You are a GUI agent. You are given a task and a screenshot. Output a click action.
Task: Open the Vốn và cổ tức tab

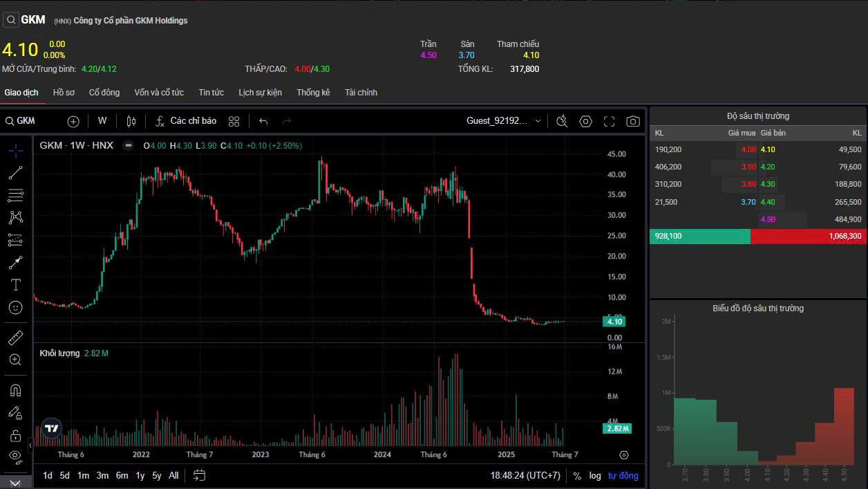159,93
